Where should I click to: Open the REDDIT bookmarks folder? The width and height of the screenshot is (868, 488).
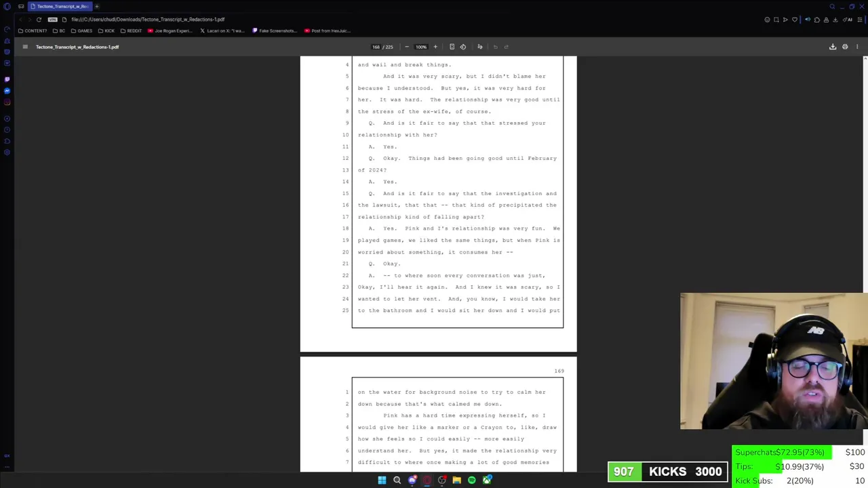click(132, 30)
